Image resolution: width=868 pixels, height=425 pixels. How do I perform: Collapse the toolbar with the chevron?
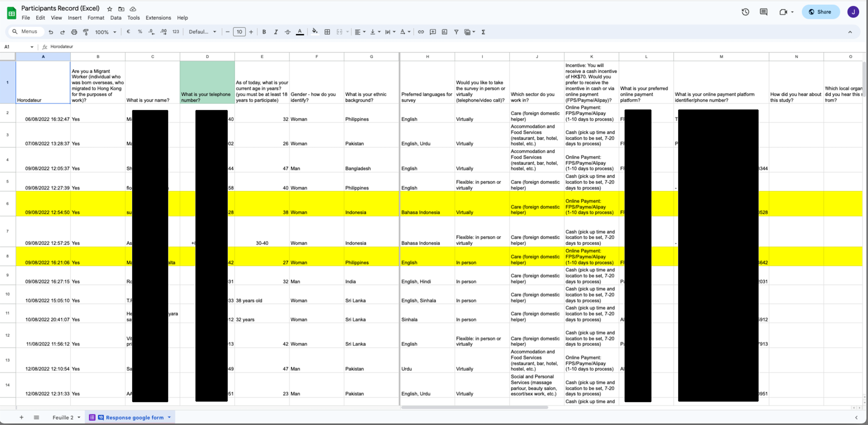pyautogui.click(x=850, y=32)
